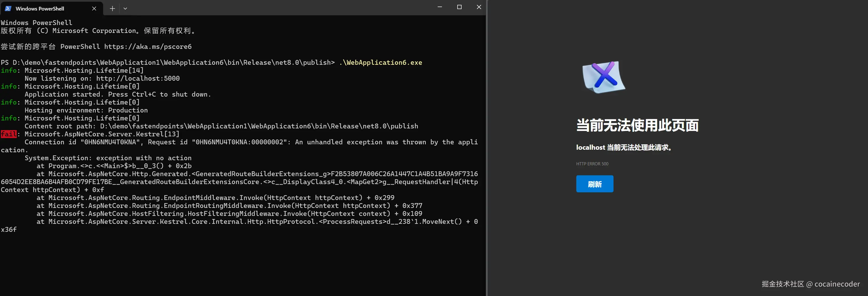Click the '.\WebApplication6.exe' command text
Screen dimensions: 868x296
(x=380, y=62)
